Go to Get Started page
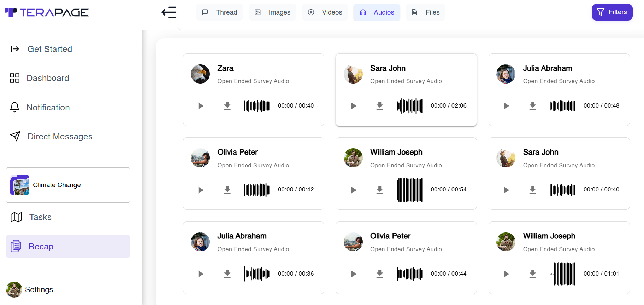644x305 pixels. [x=49, y=49]
